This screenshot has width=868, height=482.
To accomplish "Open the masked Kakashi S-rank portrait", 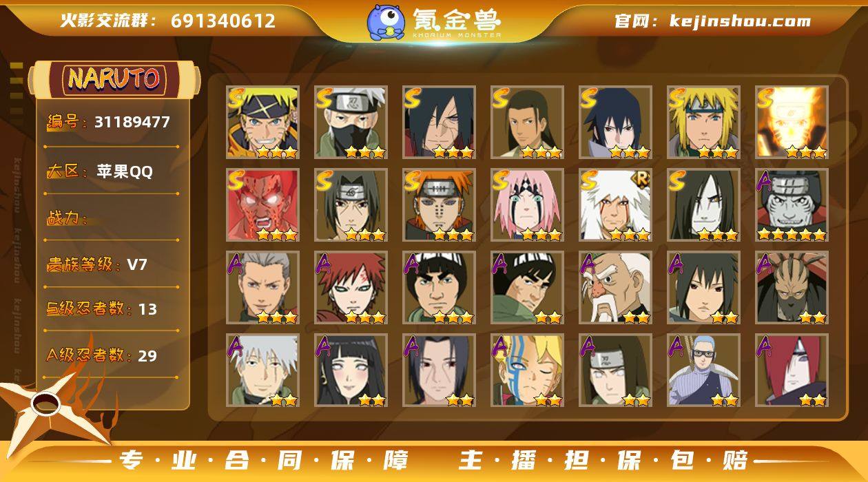I will (x=351, y=123).
